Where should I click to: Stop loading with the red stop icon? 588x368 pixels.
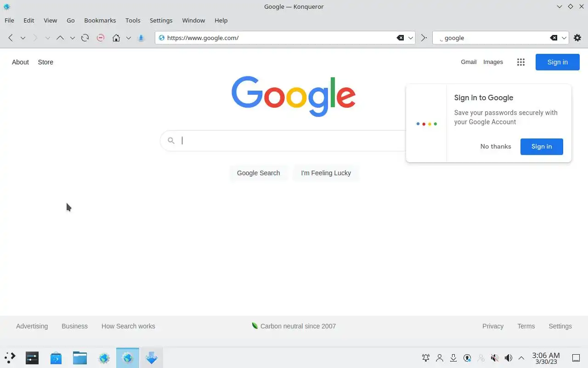tap(101, 38)
